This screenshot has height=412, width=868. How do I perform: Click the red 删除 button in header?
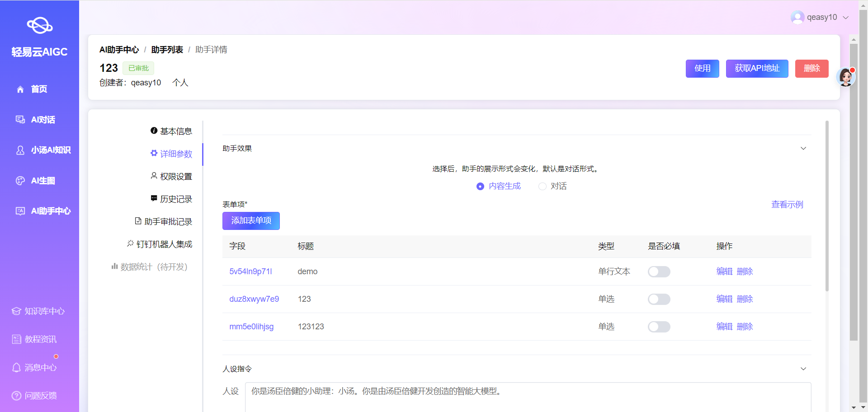(x=812, y=69)
